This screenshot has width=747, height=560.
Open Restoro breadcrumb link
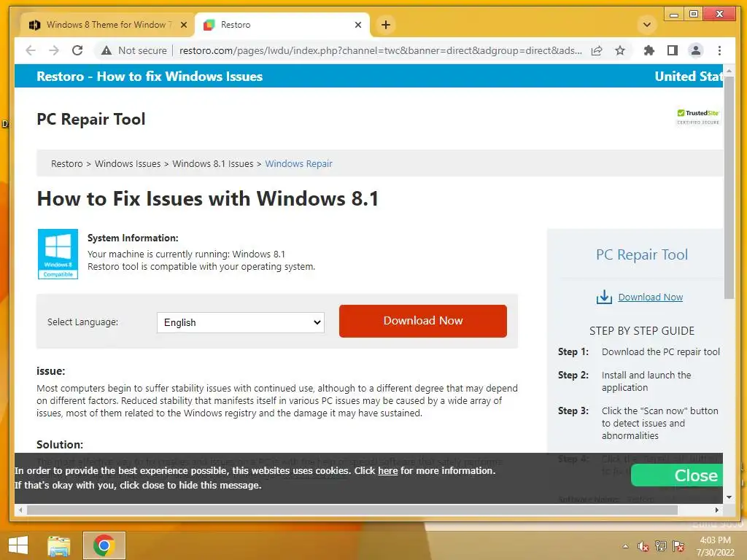pos(66,164)
